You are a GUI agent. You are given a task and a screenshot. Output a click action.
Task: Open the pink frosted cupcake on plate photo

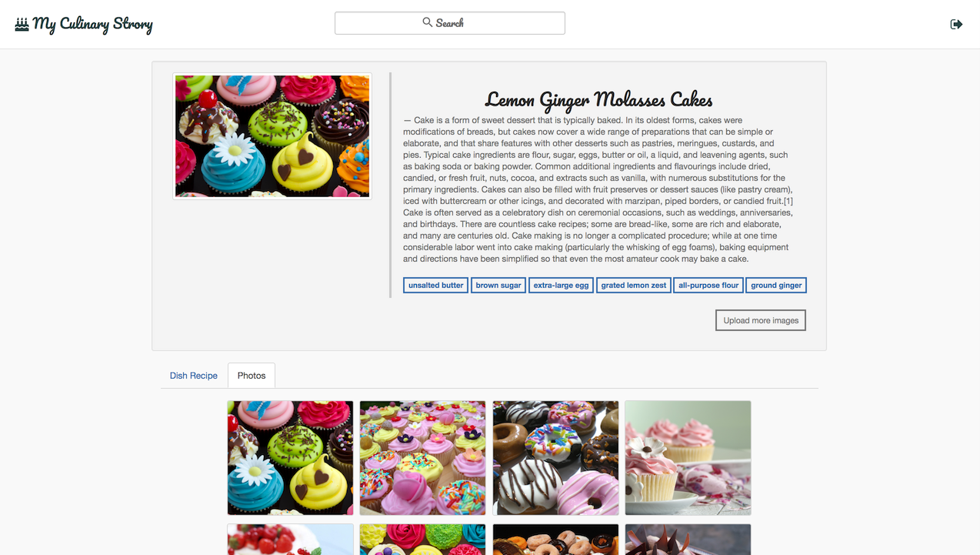(688, 458)
